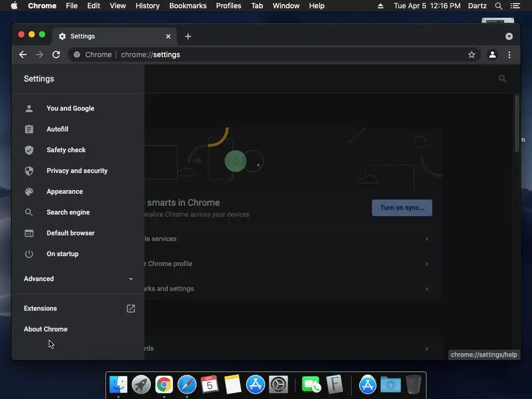Open the Apple menu
The width and height of the screenshot is (532, 399).
point(14,6)
